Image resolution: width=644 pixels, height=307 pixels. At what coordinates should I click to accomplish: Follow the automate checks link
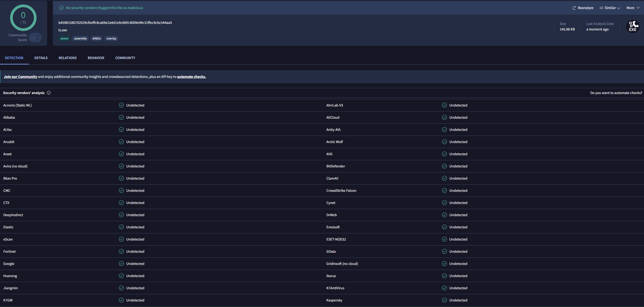pyautogui.click(x=192, y=77)
